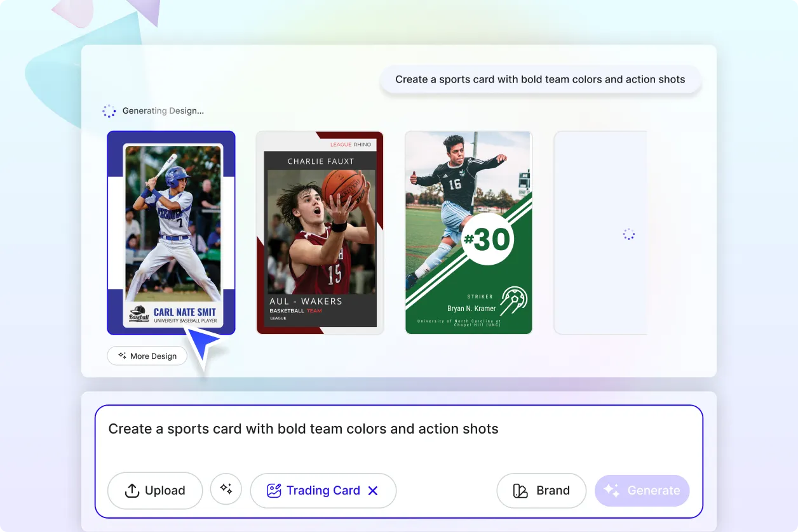Click the #30 badge on soccer card
The height and width of the screenshot is (532, 798).
point(488,239)
